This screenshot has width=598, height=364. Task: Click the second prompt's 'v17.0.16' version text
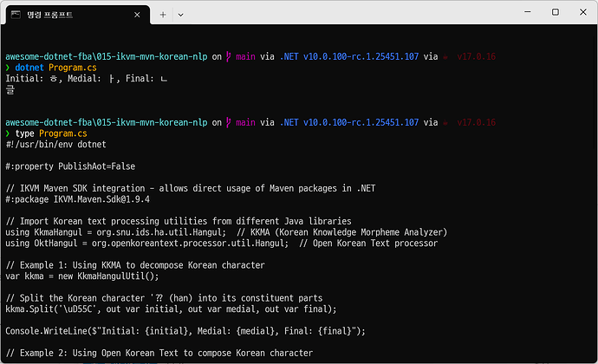(x=477, y=122)
